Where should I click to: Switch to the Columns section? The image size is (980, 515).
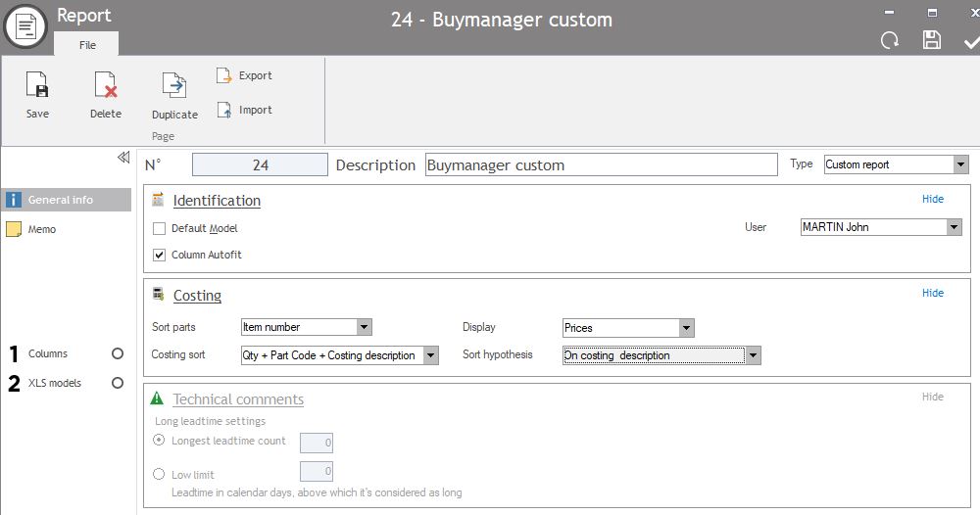pos(48,353)
